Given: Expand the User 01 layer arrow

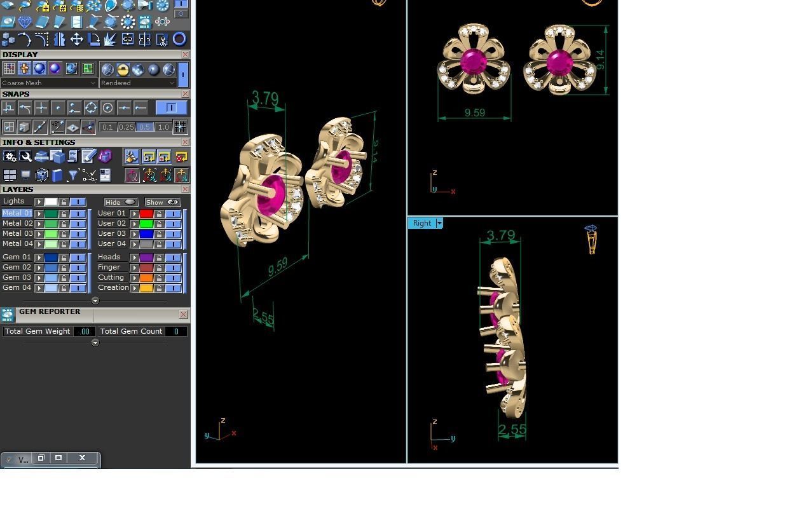Looking at the screenshot, I should point(135,214).
